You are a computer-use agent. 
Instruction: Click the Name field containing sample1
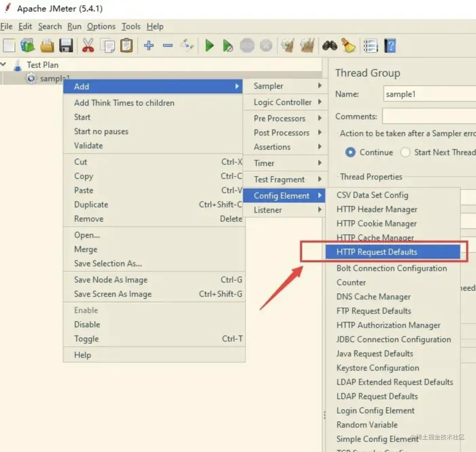[x=430, y=94]
